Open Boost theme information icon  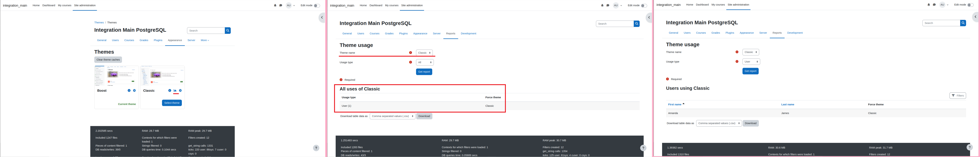(x=129, y=90)
